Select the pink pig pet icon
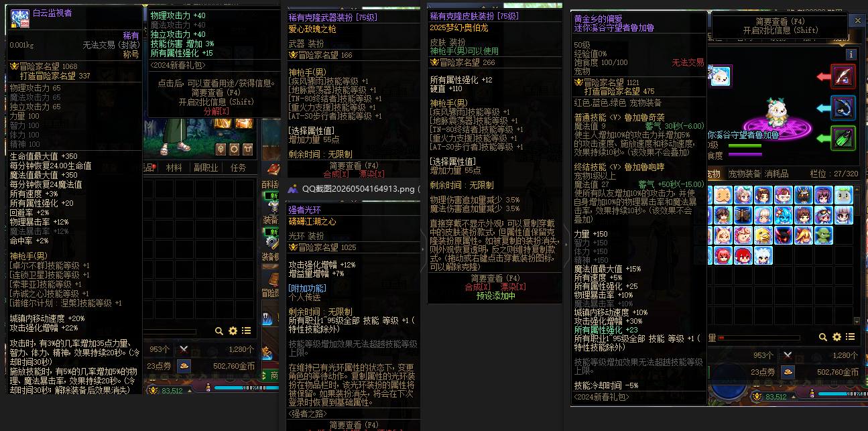 click(743, 235)
